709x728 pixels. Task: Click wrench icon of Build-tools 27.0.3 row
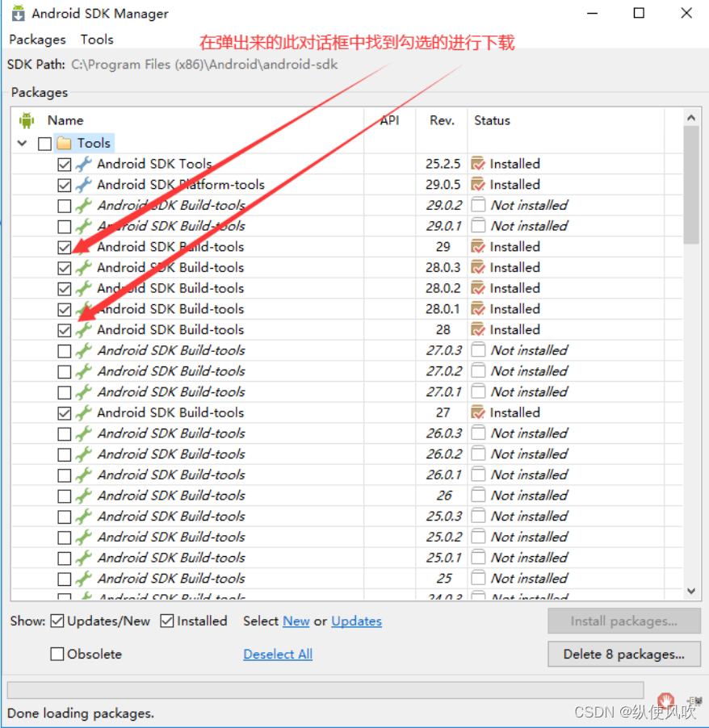[x=84, y=350]
